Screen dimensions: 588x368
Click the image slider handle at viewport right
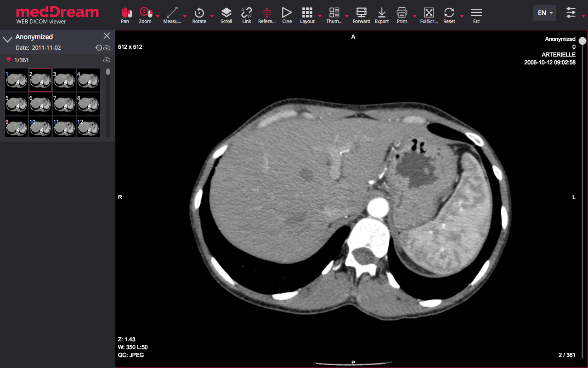[x=582, y=41]
